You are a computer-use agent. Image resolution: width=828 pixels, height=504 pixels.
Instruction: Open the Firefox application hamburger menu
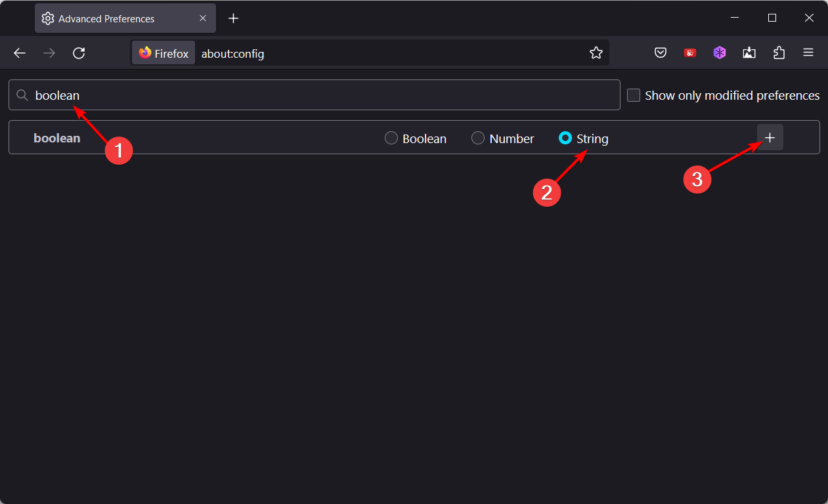click(x=808, y=53)
